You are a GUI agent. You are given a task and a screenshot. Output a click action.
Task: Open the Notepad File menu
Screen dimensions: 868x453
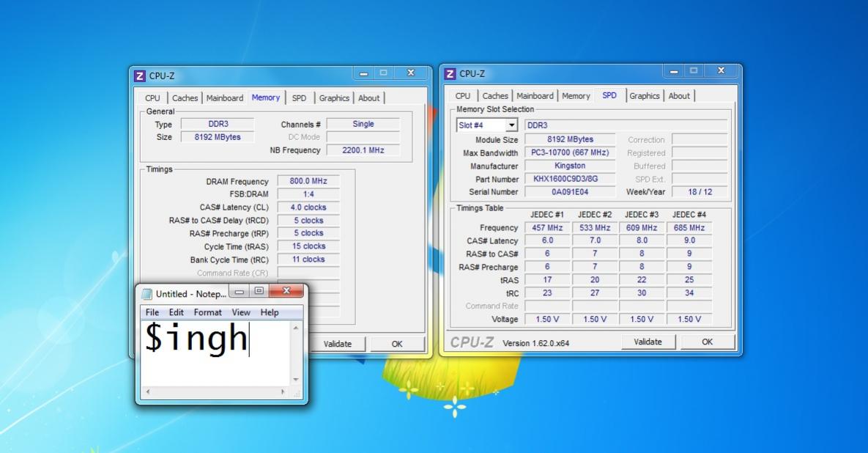(x=152, y=312)
